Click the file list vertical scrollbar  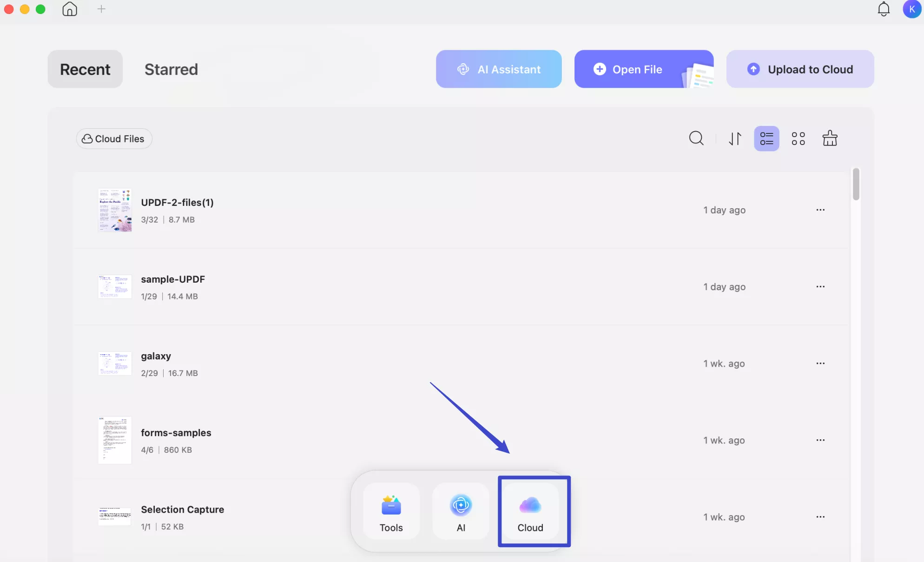click(x=856, y=184)
